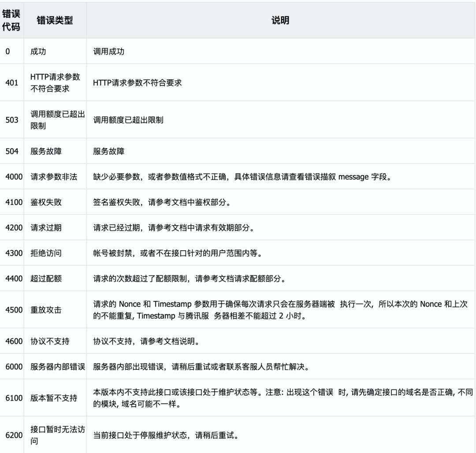Click description starting 缺少必要参数

(x=242, y=177)
